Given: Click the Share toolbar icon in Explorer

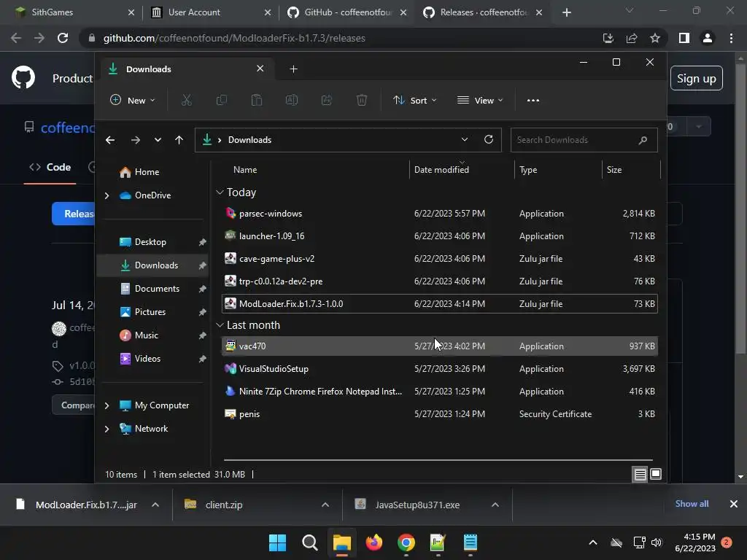Looking at the screenshot, I should (x=327, y=100).
